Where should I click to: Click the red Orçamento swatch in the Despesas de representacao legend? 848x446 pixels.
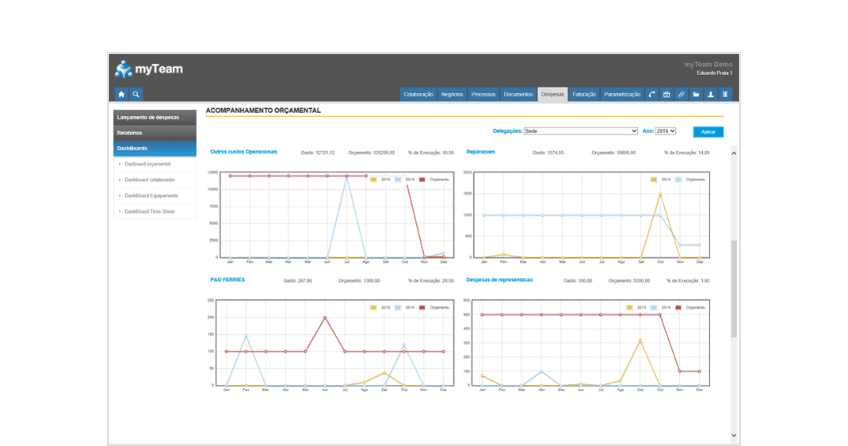(677, 307)
